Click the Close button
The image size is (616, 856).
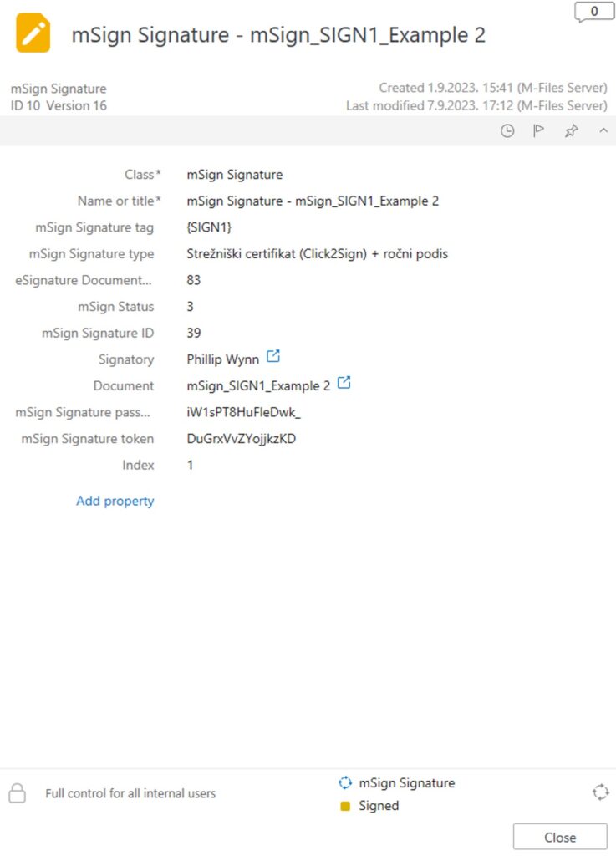coord(560,837)
